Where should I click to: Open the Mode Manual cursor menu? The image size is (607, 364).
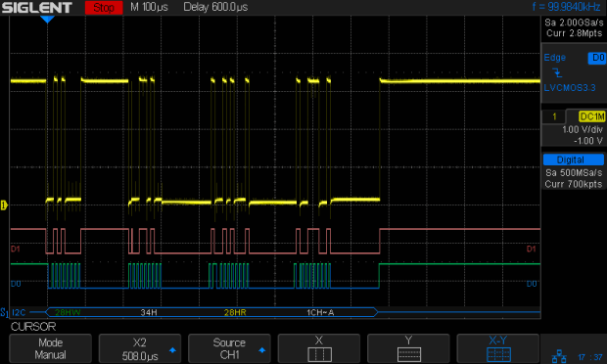[50, 348]
